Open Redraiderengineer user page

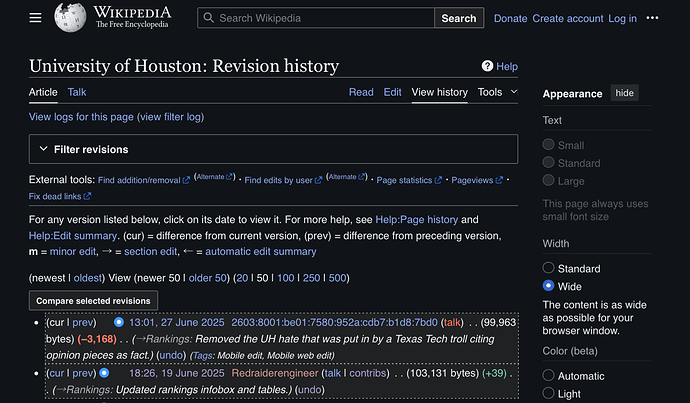[275, 373]
